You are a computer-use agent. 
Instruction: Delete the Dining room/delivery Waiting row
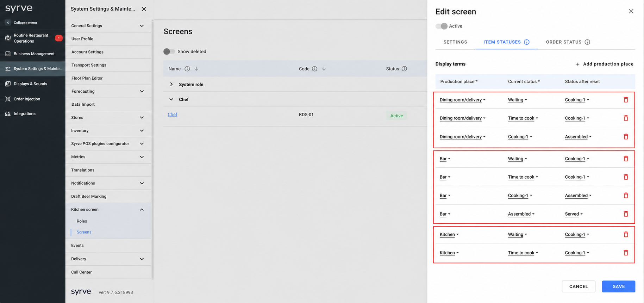pos(626,100)
